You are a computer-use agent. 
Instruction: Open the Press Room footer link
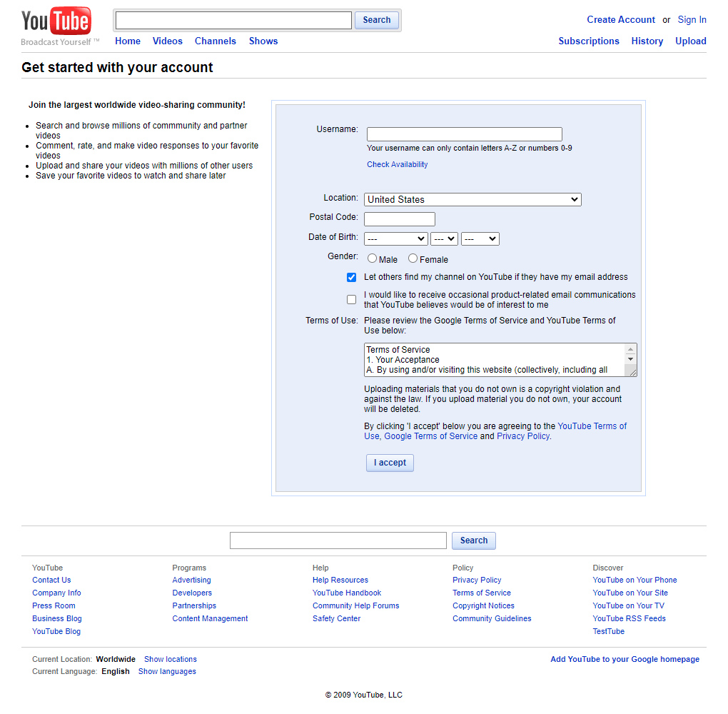click(54, 605)
